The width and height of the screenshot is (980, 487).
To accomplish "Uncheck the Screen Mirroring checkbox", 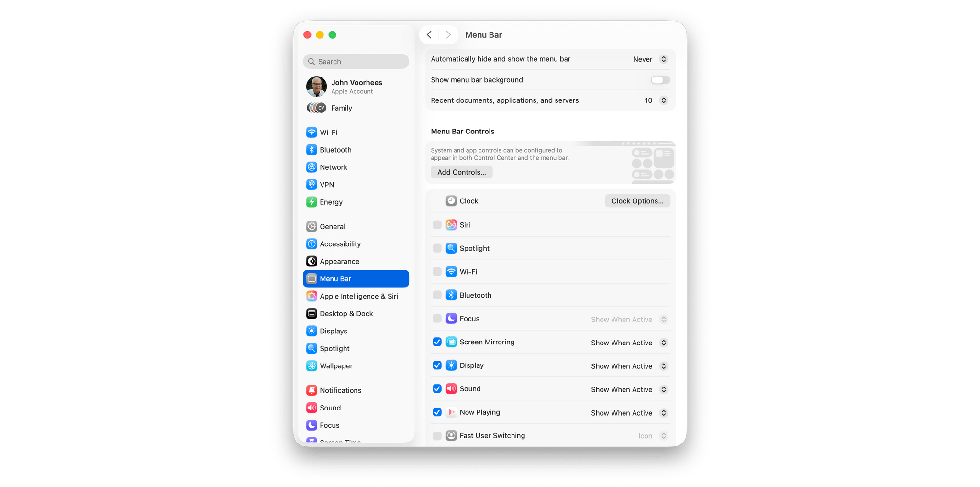I will pyautogui.click(x=437, y=342).
